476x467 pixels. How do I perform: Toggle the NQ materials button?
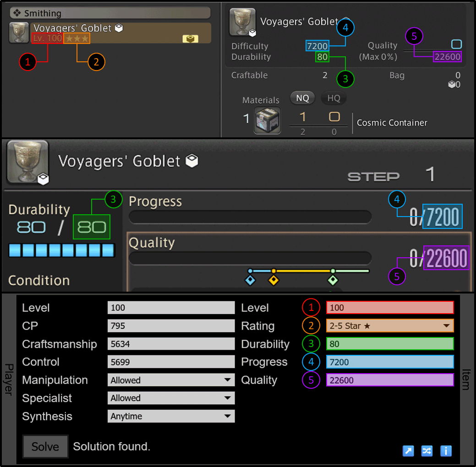pos(302,98)
